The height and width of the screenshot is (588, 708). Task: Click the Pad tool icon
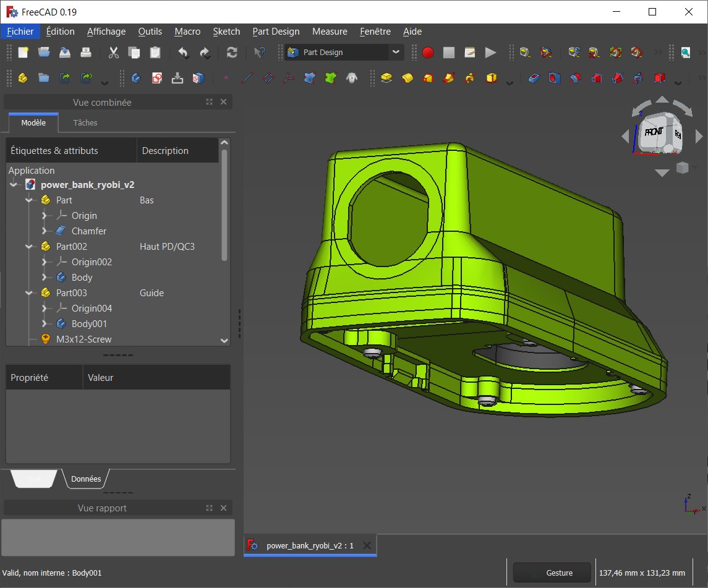point(386,79)
